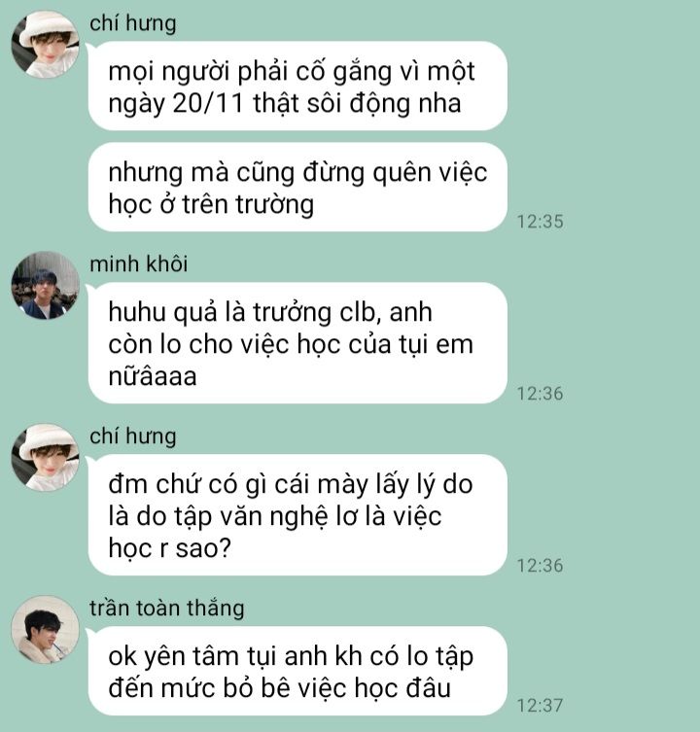Open chí hưng's avatar on the first message
Image resolution: width=700 pixels, height=732 pixels.
(x=46, y=45)
